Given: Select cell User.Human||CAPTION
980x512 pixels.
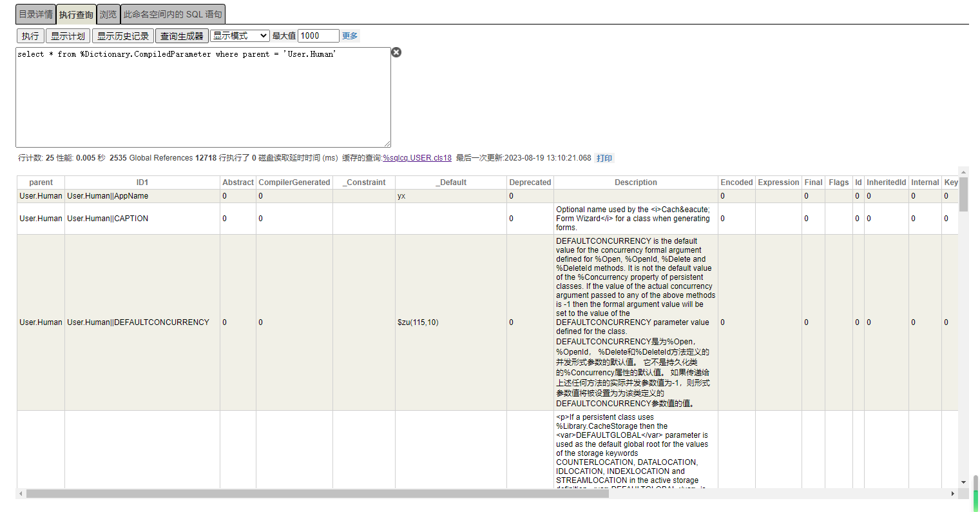Looking at the screenshot, I should click(x=142, y=219).
